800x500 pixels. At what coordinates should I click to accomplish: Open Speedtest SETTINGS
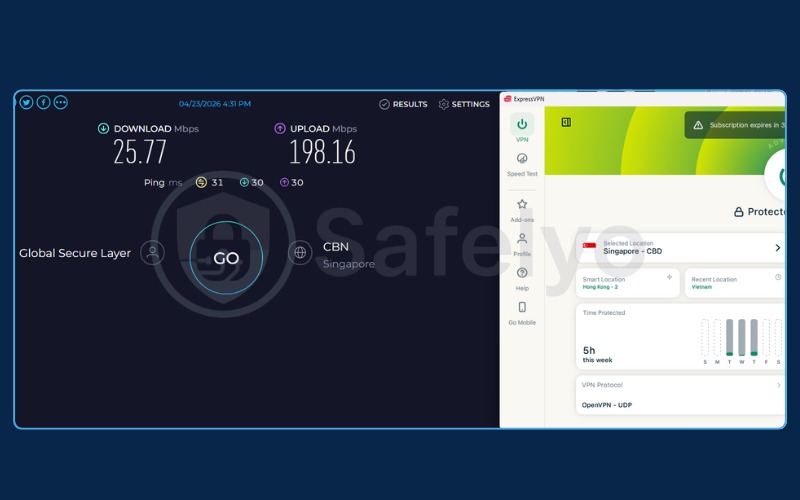coord(464,104)
